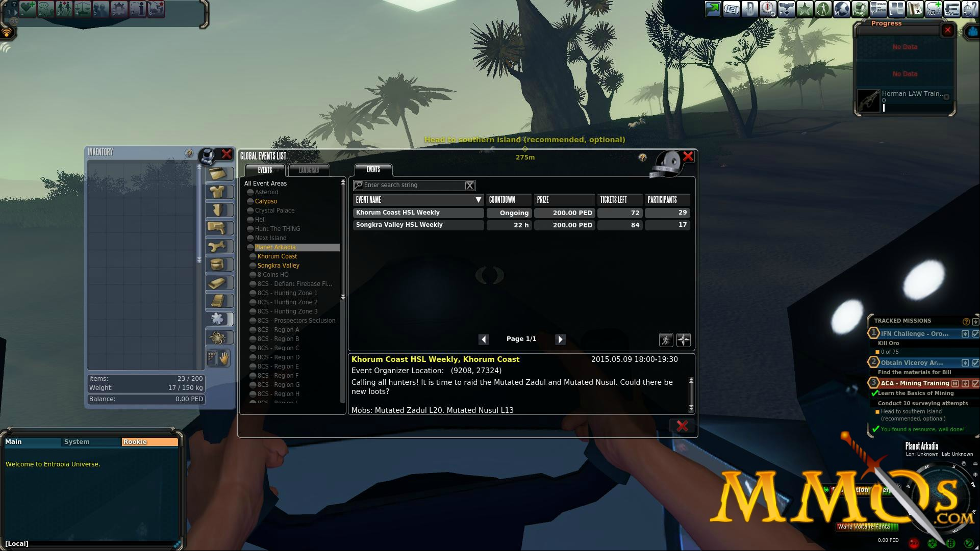Select the materials gold bar category in Inventory
The width and height of the screenshot is (980, 551).
pos(219,283)
